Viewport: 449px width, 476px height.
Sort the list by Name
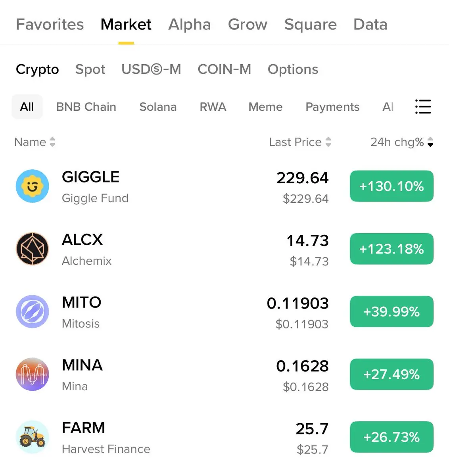pos(35,142)
